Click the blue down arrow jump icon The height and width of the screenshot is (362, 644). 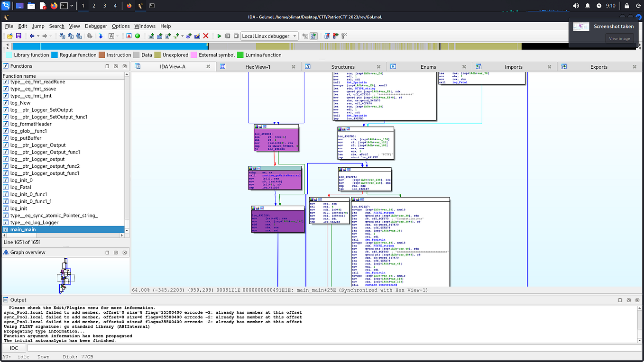pyautogui.click(x=101, y=36)
